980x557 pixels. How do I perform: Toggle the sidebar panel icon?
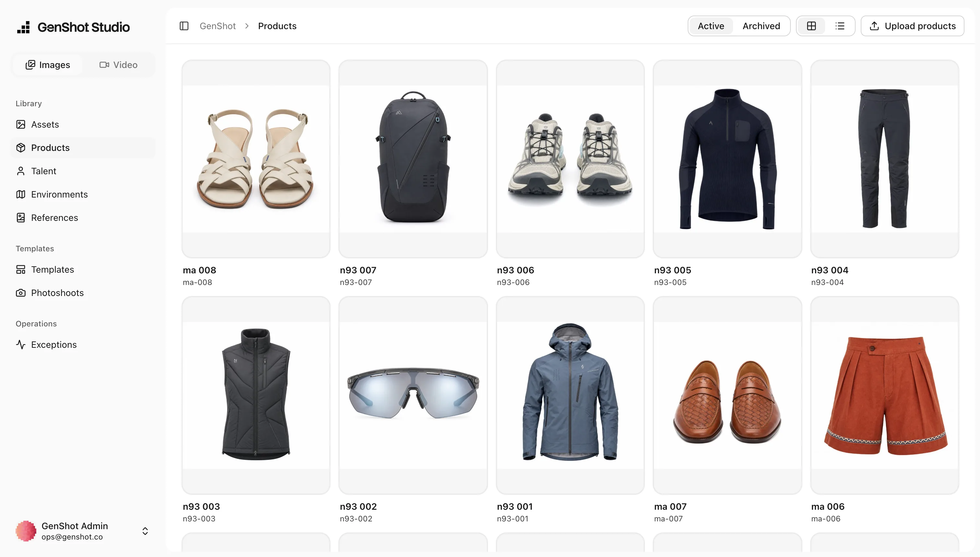pos(184,26)
